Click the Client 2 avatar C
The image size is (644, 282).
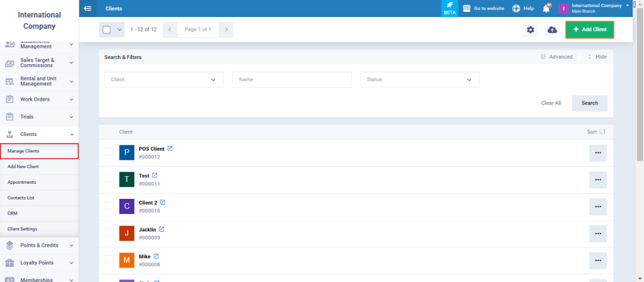(127, 206)
